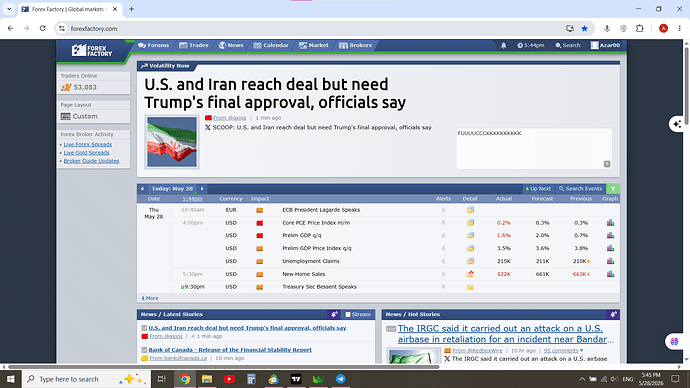Go to the News section
This screenshot has width=690, height=388.
(231, 45)
